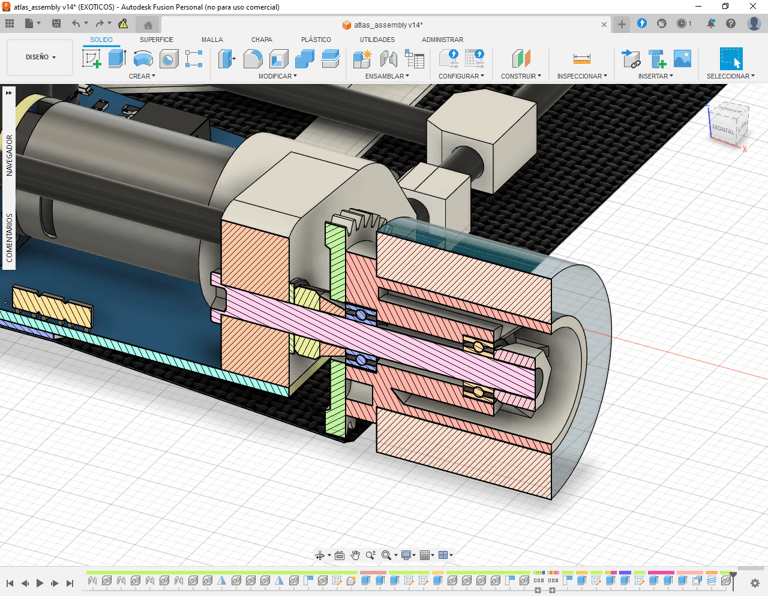Switch to the Superficie tab

click(x=156, y=40)
